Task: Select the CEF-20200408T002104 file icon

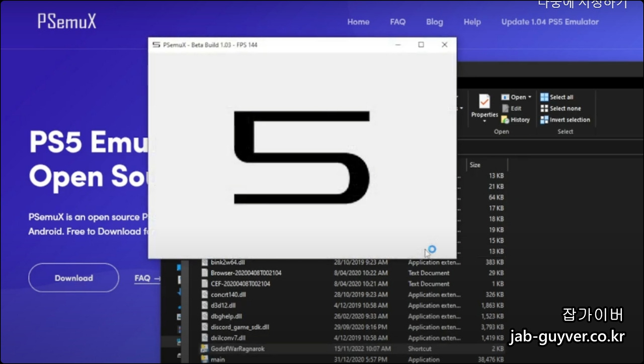Action: point(204,284)
